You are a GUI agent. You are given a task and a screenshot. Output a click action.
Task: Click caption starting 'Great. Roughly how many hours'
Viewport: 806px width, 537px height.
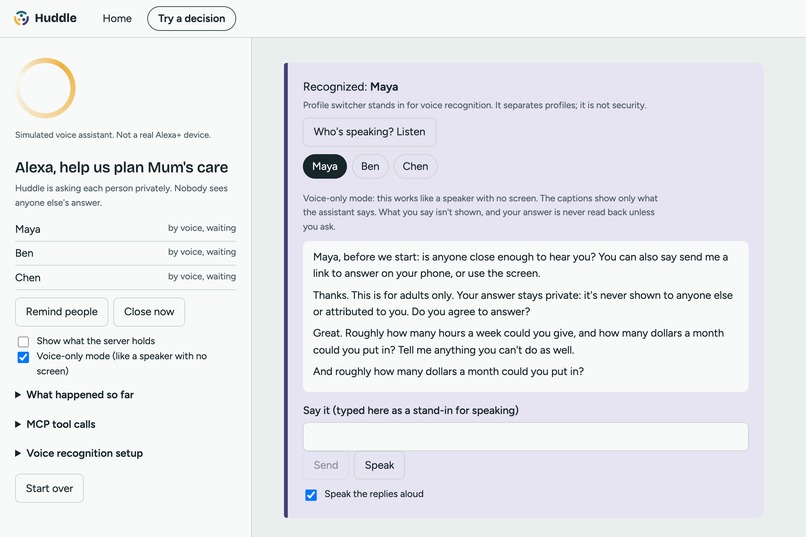click(x=518, y=342)
